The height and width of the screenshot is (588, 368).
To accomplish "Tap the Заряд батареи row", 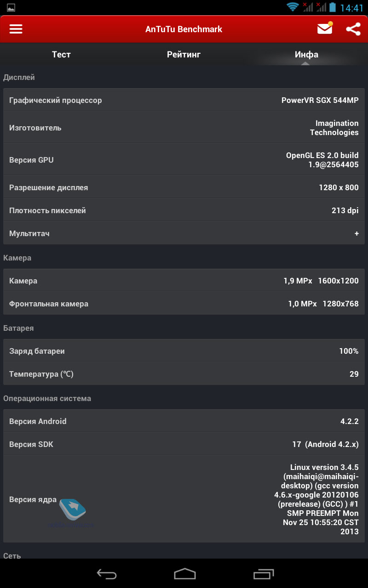I will 184,351.
